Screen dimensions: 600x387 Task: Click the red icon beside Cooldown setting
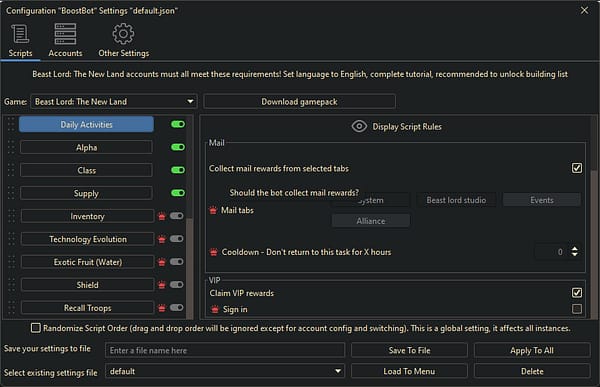point(214,252)
